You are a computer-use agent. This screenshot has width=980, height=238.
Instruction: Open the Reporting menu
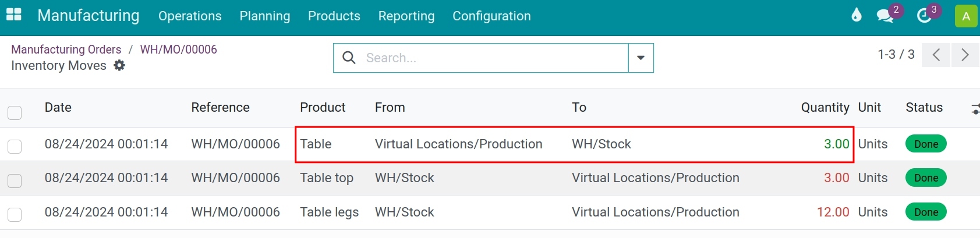pyautogui.click(x=406, y=16)
